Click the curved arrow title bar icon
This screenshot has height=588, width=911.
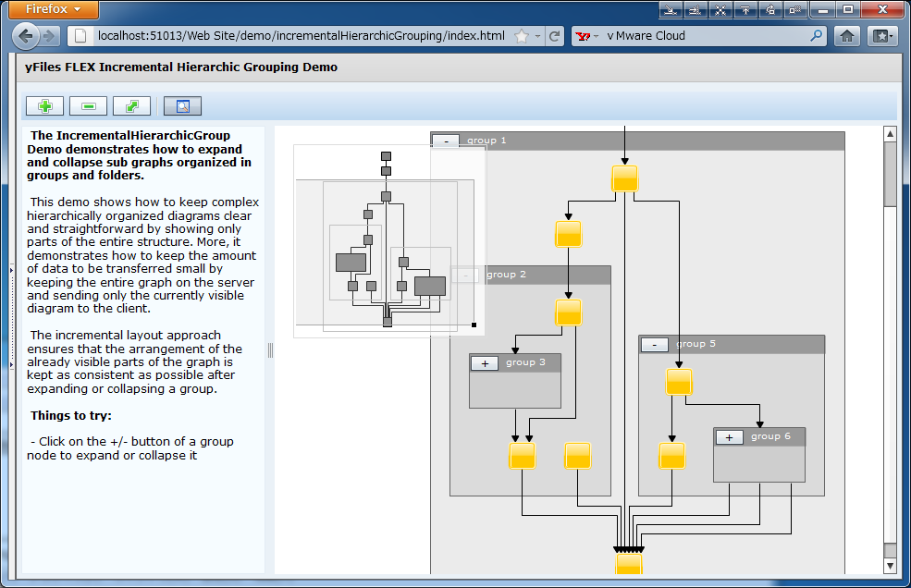click(x=770, y=9)
